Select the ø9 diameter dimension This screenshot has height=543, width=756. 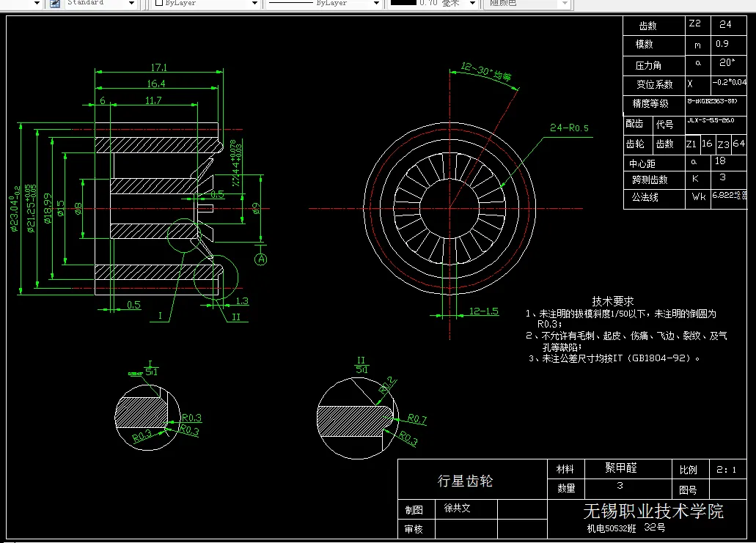tap(256, 208)
